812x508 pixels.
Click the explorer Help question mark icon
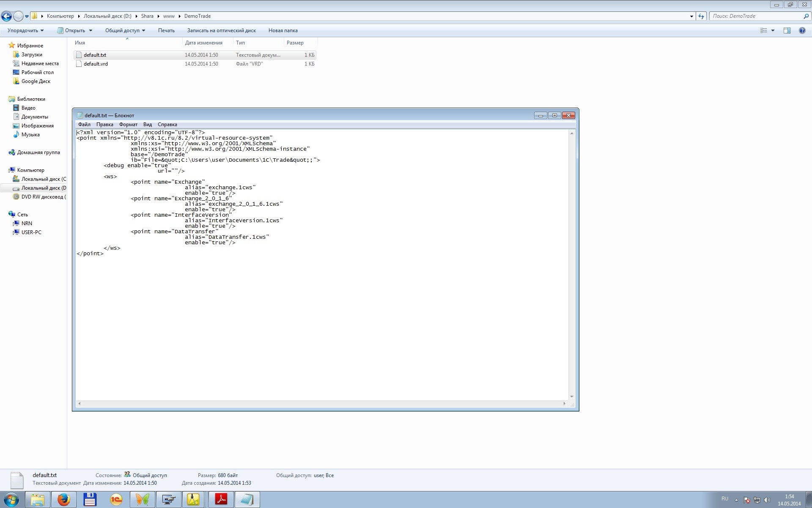802,30
